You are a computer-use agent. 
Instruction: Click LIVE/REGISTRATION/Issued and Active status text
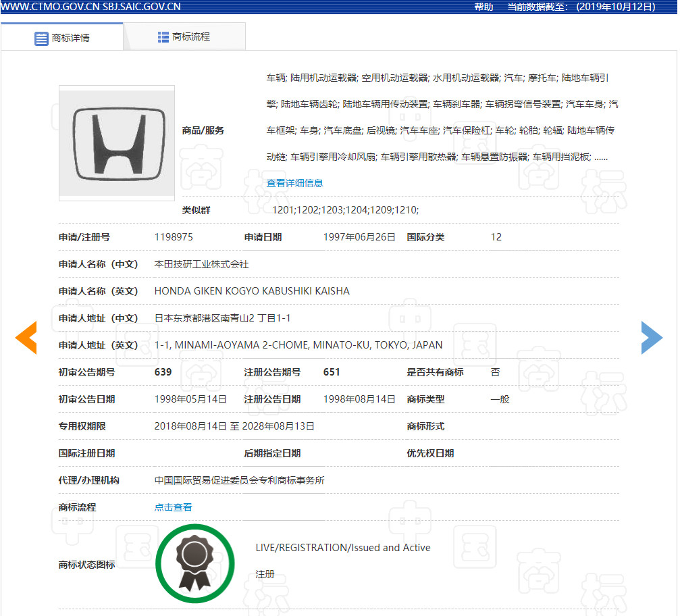click(343, 548)
